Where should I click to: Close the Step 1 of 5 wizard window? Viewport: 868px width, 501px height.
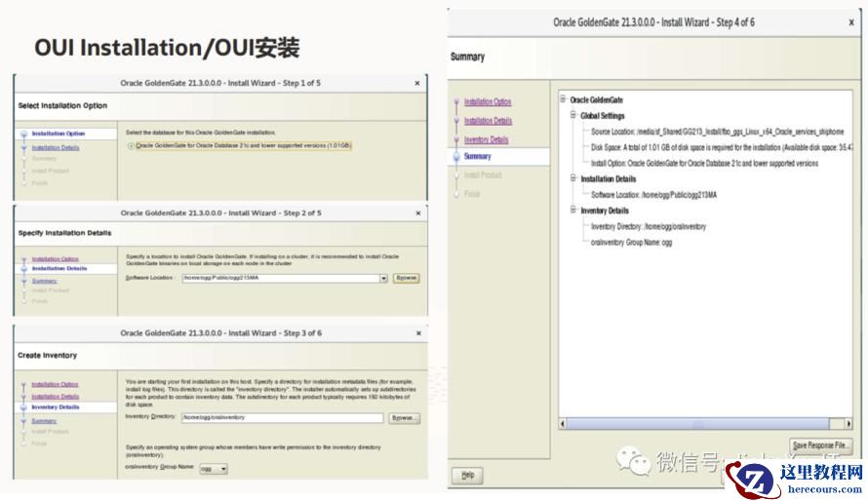pos(417,83)
